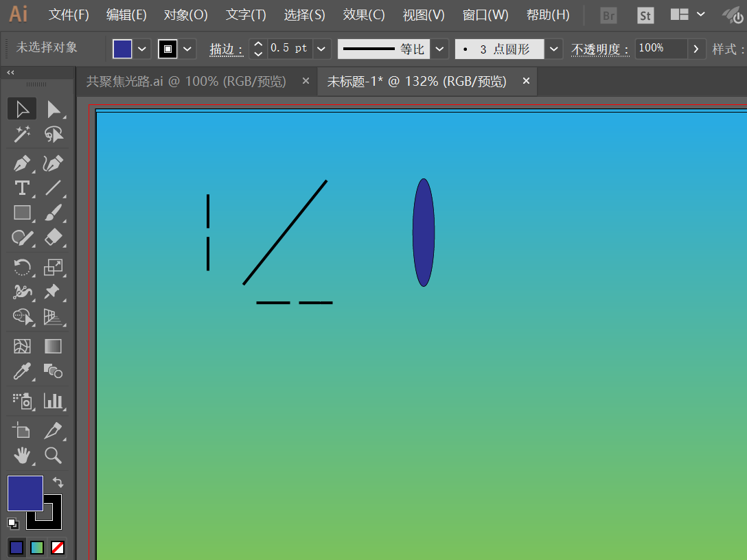Viewport: 747px width, 560px height.
Task: Open Adobe Bridge via Br icon
Action: pos(608,16)
